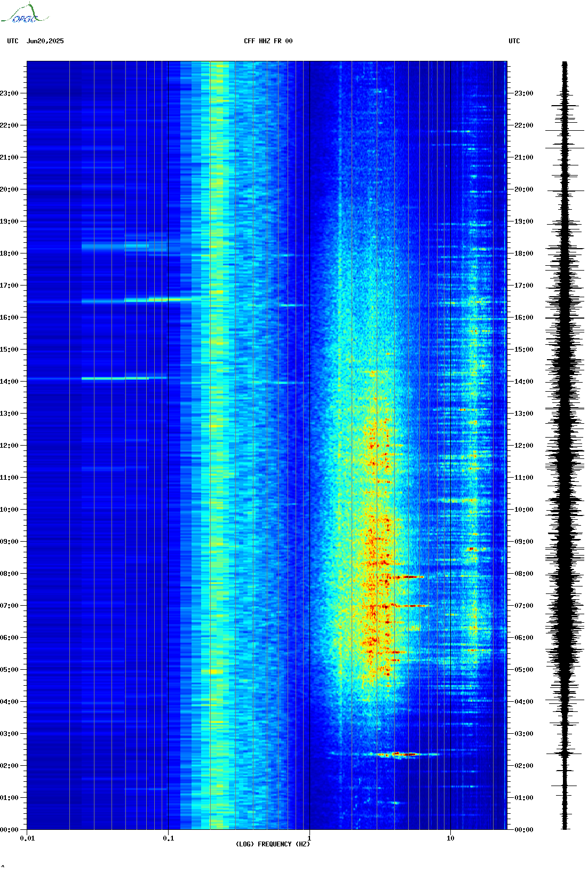Click the right axis 16:00 time label
This screenshot has width=588, height=872.
523,318
